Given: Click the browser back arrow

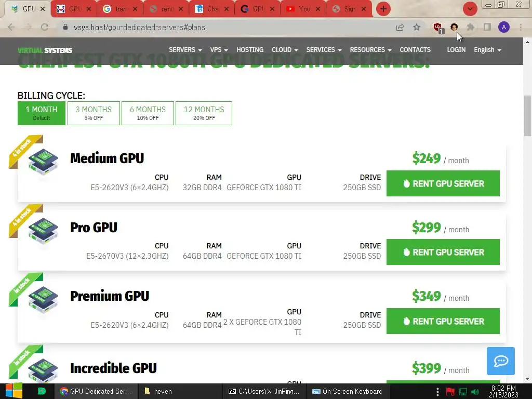Looking at the screenshot, I should 11,27.
